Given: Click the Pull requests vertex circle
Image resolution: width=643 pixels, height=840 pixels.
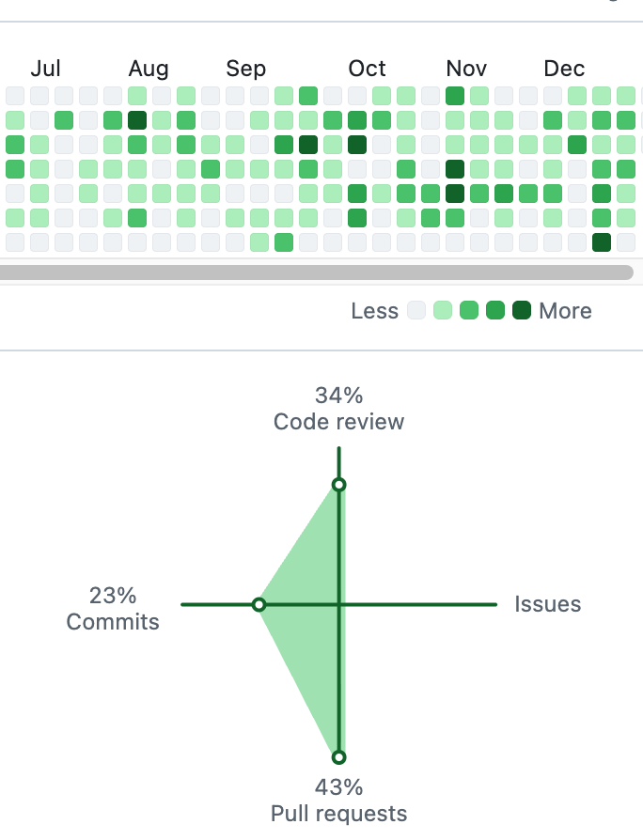Looking at the screenshot, I should [338, 755].
